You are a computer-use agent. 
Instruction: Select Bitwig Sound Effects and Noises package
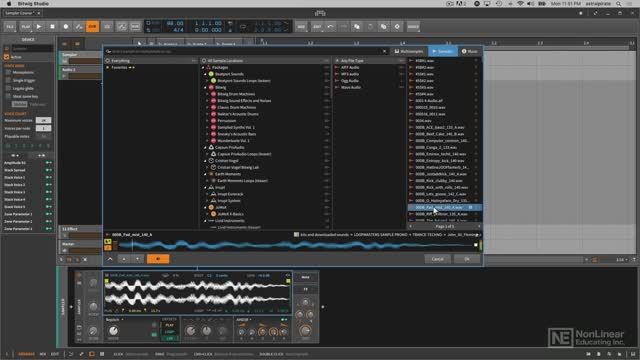tap(244, 101)
